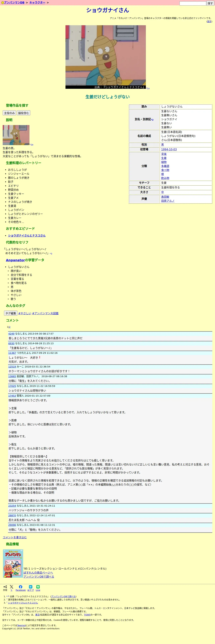Open the 美文 operator link in footer
The image size is (215, 644).
[37, 615]
